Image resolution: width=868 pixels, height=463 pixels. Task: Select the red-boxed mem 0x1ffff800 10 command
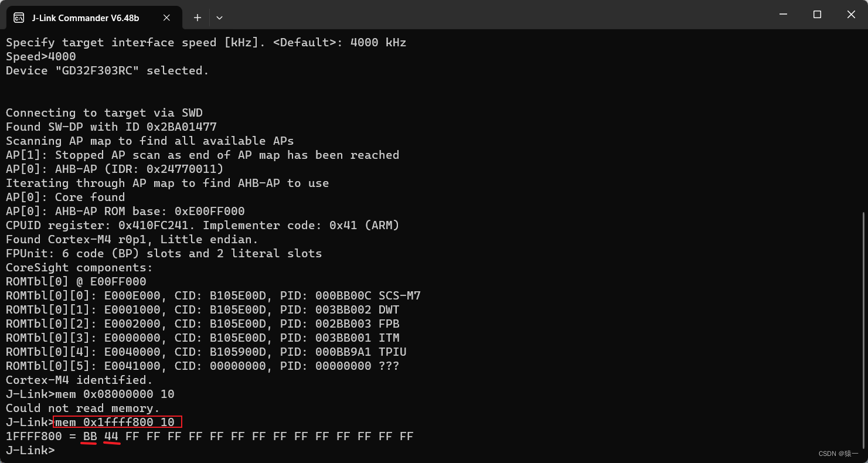[116, 422]
